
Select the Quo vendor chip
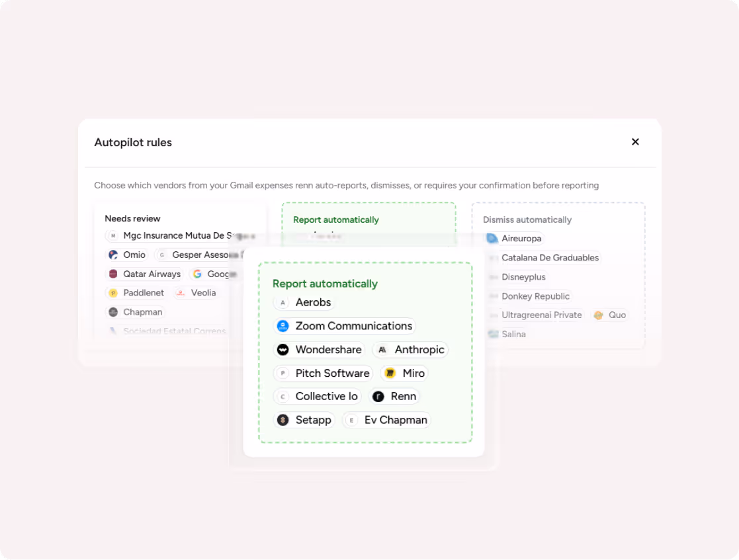tap(610, 315)
